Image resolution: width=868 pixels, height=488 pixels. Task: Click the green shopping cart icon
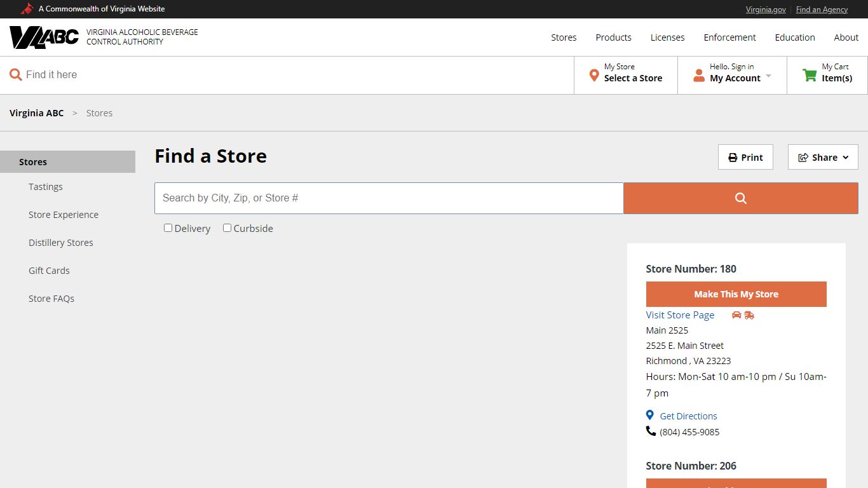[810, 75]
